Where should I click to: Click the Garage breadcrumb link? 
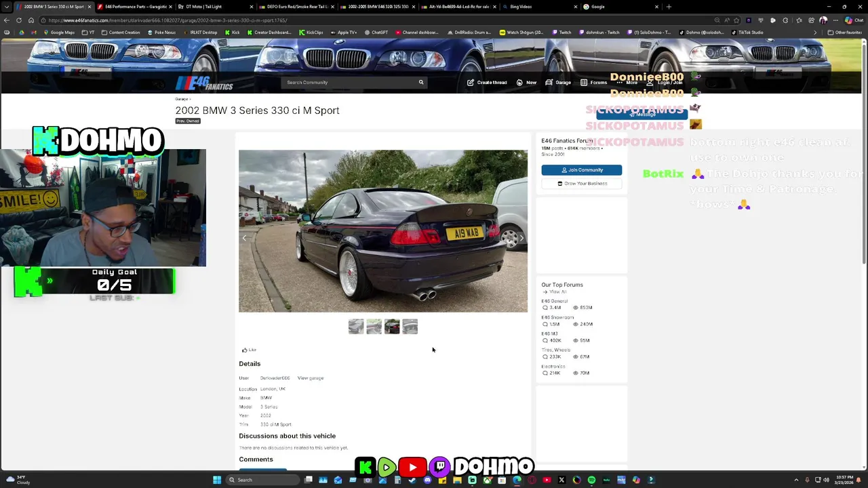tap(181, 100)
